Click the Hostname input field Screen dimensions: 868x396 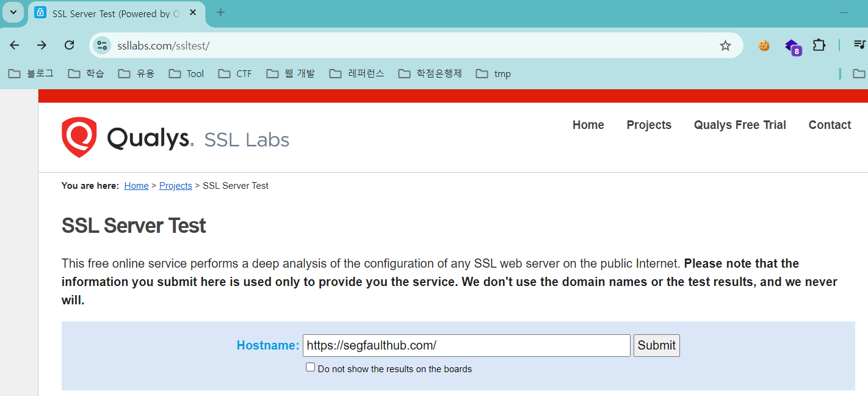(x=466, y=345)
